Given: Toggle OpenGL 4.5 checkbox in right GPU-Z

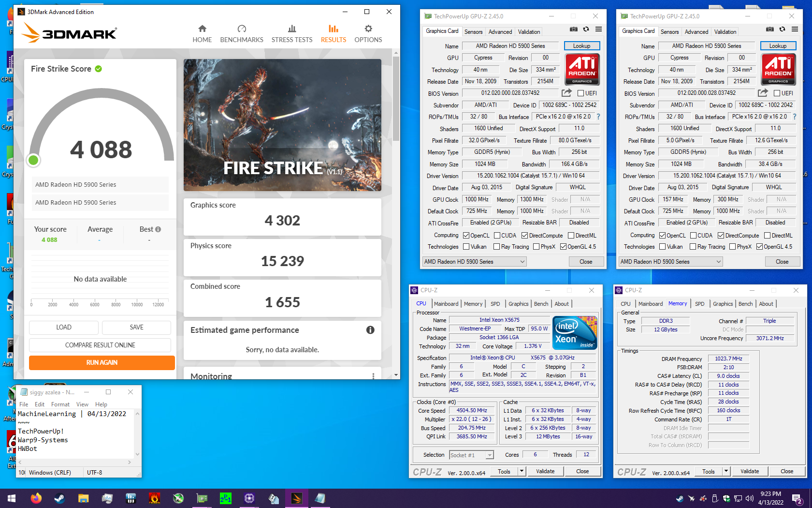Looking at the screenshot, I should tap(759, 247).
